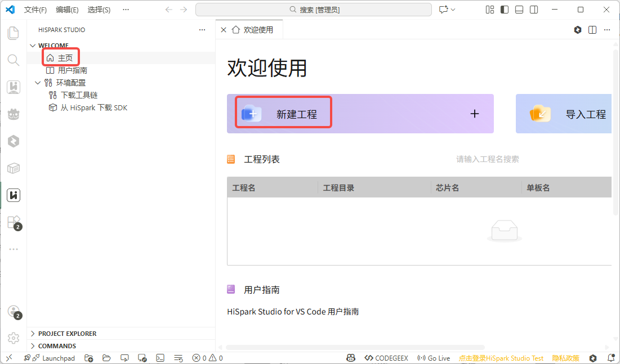
Task: Click the screen-with-cursor icon in status bar
Action: tap(124, 358)
